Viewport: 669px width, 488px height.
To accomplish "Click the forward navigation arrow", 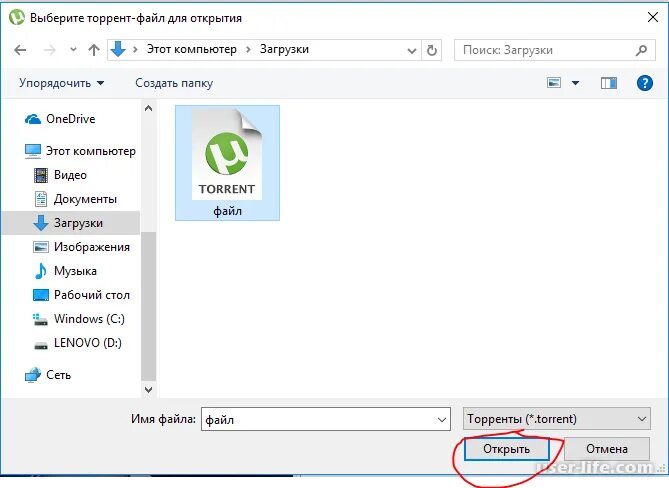I will 50,50.
